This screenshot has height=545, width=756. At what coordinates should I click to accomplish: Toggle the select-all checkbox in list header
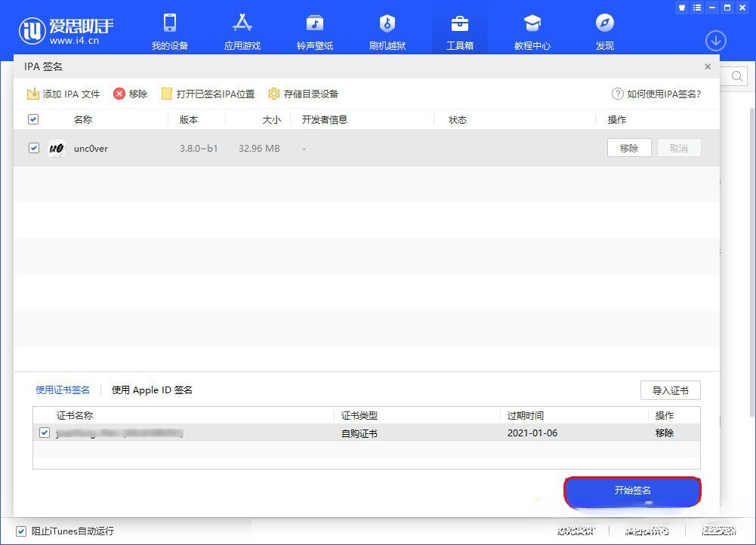pos(33,119)
